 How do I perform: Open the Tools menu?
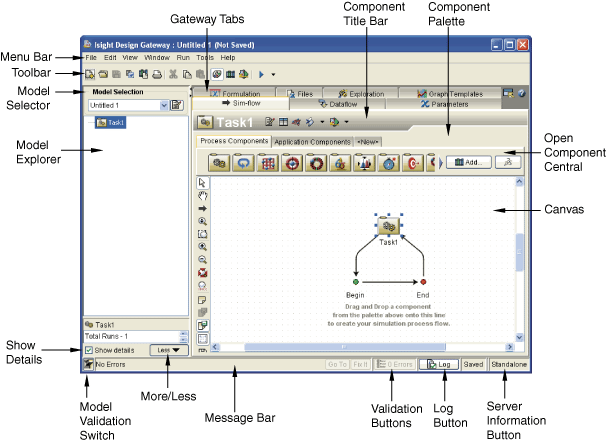tap(205, 58)
